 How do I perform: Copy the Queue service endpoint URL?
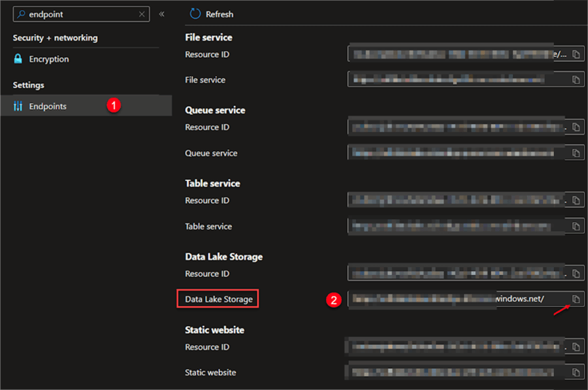coord(576,154)
